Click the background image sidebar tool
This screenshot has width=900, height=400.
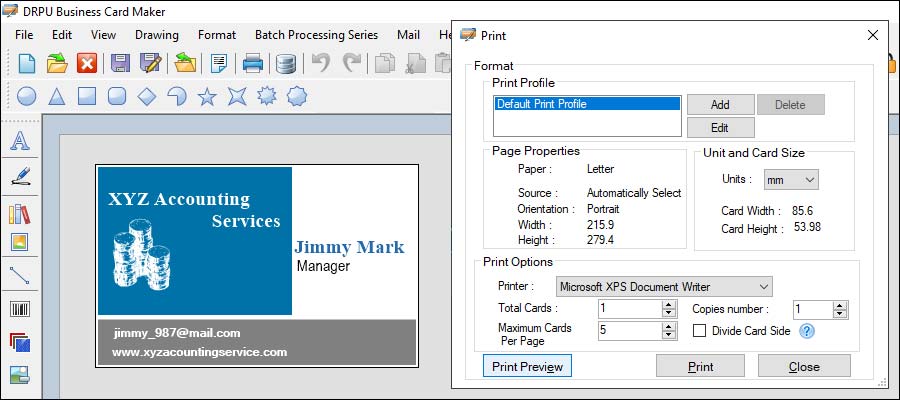pyautogui.click(x=20, y=375)
